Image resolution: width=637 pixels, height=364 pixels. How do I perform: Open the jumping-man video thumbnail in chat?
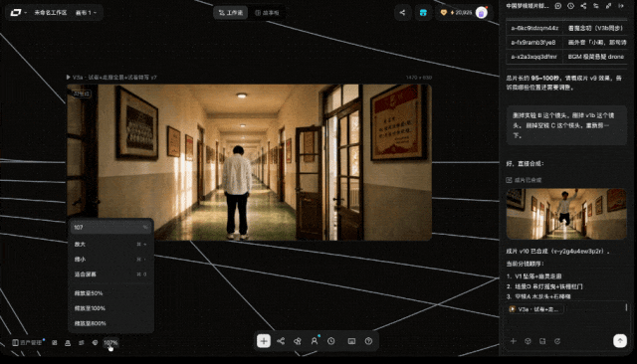click(566, 214)
